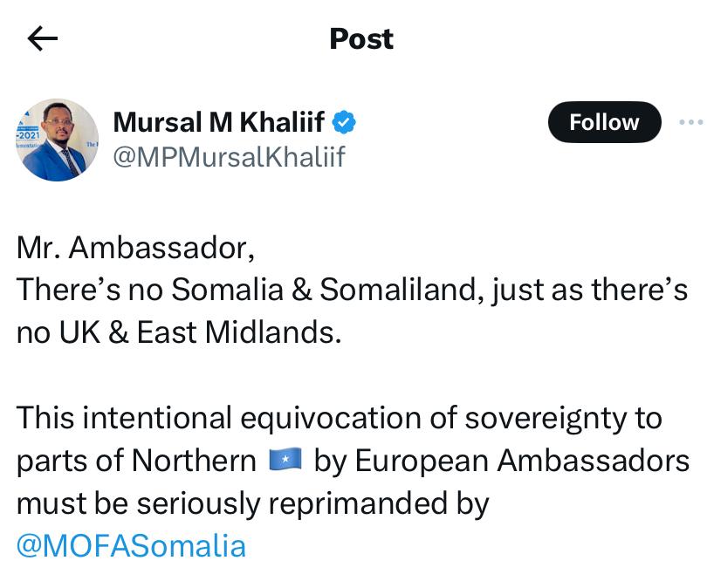Screen dimensions: 707x588
Task: Click the blue verified badge
Action: point(345,122)
